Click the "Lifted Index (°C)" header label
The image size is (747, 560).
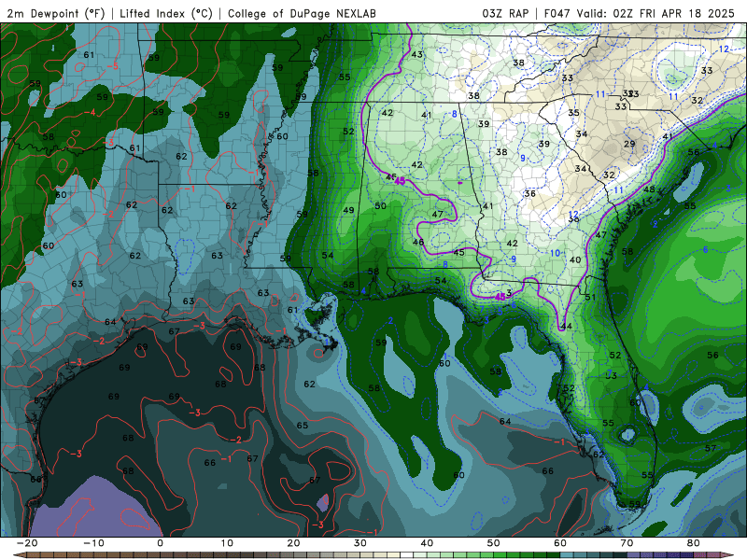166,13
